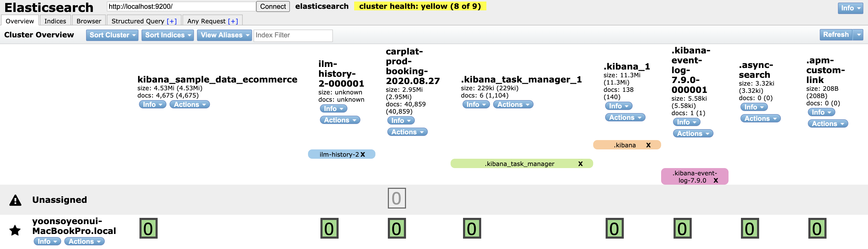Open the View Aliases dropdown

click(225, 35)
